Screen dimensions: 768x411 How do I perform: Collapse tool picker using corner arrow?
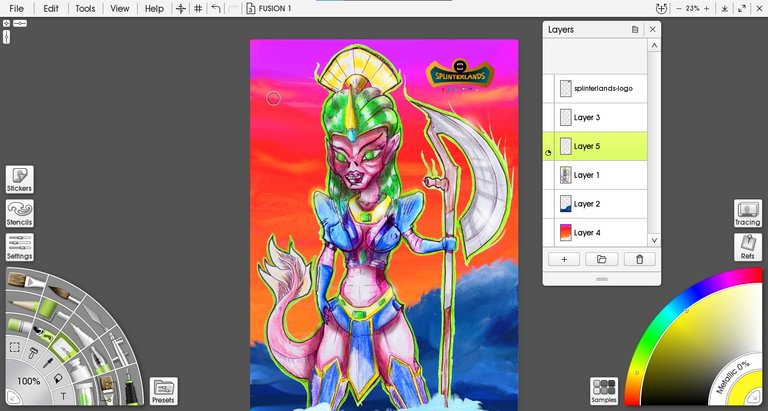click(11, 399)
